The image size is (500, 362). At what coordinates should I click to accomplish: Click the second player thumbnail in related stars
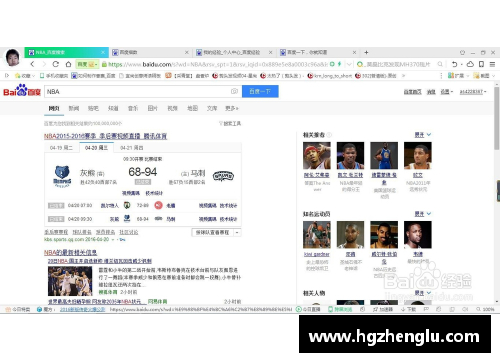pyautogui.click(x=350, y=156)
